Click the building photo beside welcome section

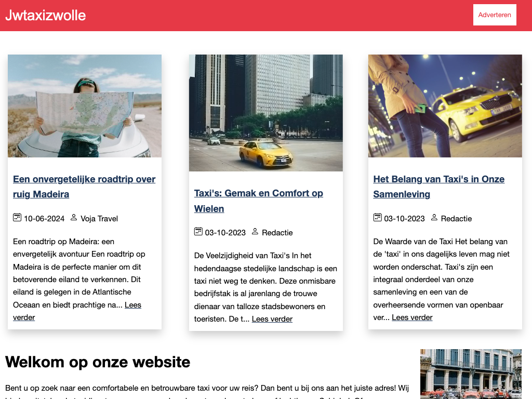pyautogui.click(x=471, y=374)
